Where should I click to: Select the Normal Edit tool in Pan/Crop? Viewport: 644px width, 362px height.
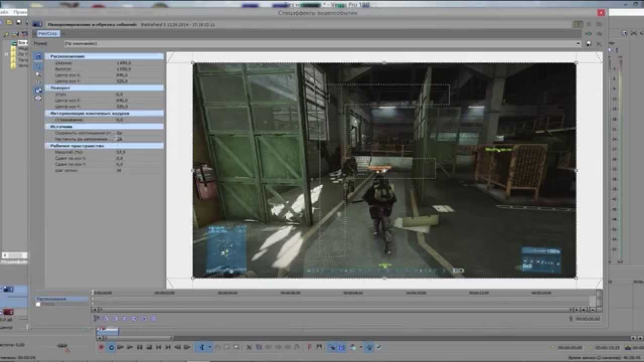(38, 66)
